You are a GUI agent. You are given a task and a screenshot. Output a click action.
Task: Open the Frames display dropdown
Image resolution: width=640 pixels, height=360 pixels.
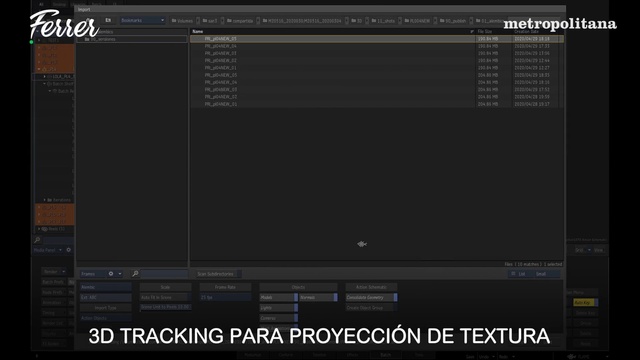click(x=92, y=274)
